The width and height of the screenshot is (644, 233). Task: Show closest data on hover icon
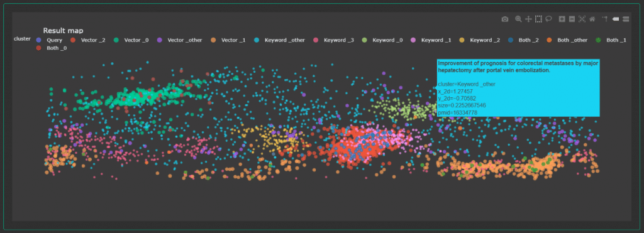pyautogui.click(x=616, y=19)
